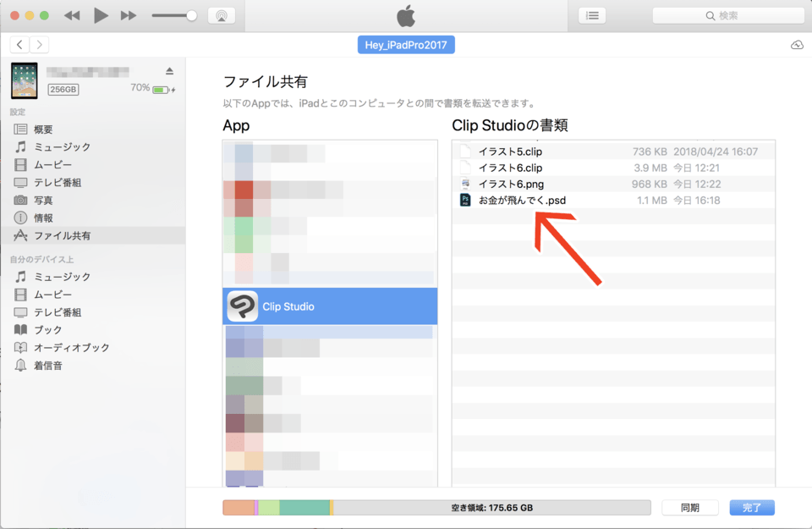
Task: Click the iCloud download icon
Action: tap(796, 45)
